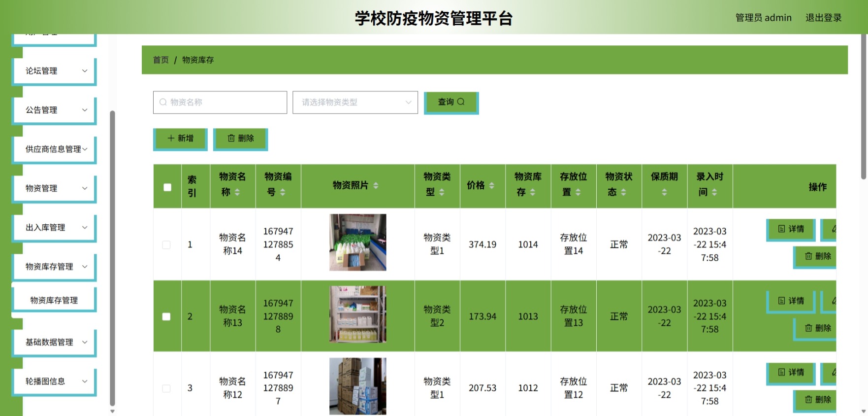Viewport: 868px width, 416px height.
Task: Expand 基础数据管理 sidebar menu
Action: [54, 342]
